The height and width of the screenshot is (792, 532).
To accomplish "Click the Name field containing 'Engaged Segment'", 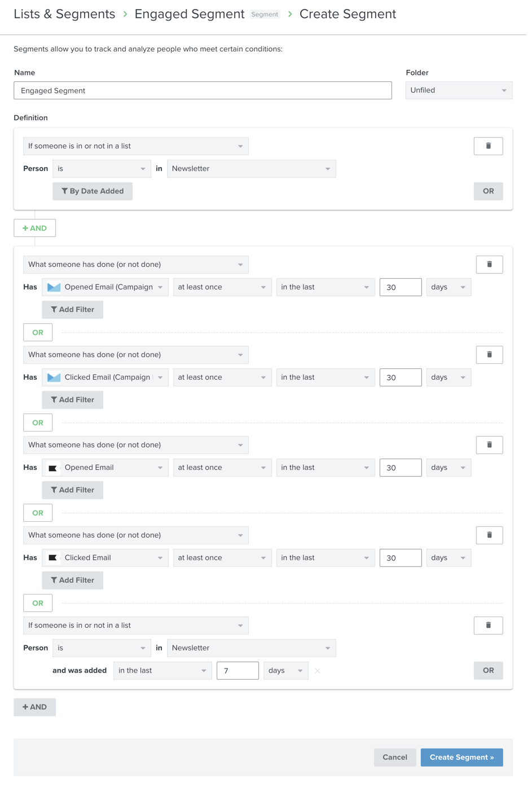I will coord(203,90).
